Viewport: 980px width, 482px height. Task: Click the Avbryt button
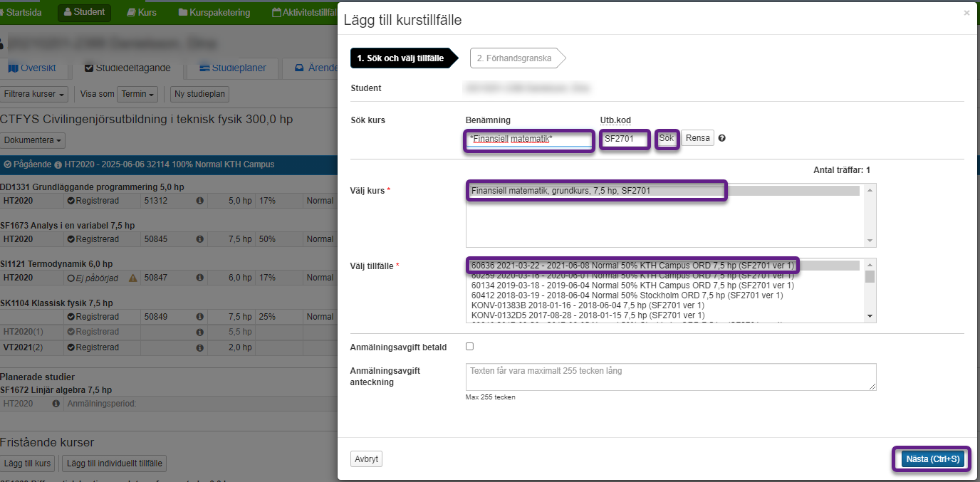coord(366,459)
